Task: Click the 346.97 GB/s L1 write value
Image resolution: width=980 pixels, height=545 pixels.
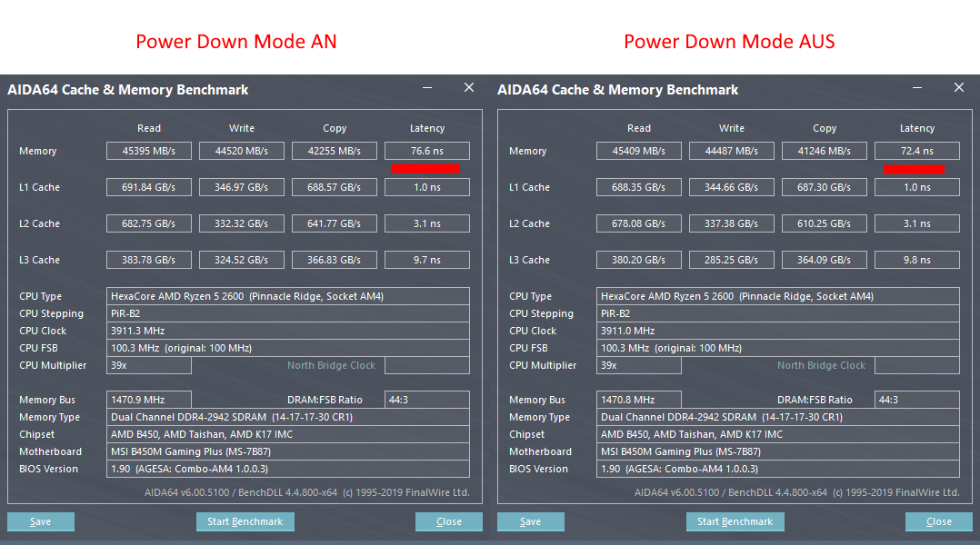Action: click(241, 187)
